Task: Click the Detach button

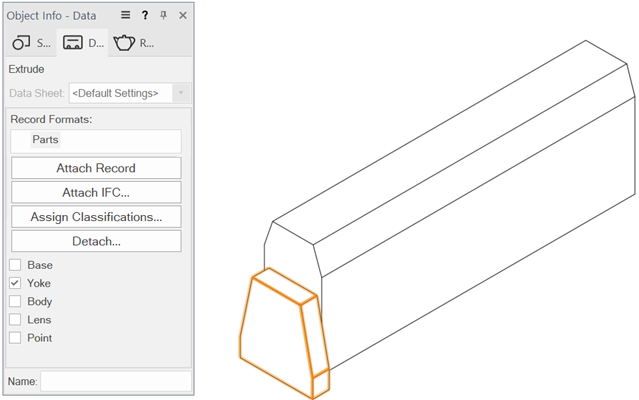Action: tap(96, 241)
